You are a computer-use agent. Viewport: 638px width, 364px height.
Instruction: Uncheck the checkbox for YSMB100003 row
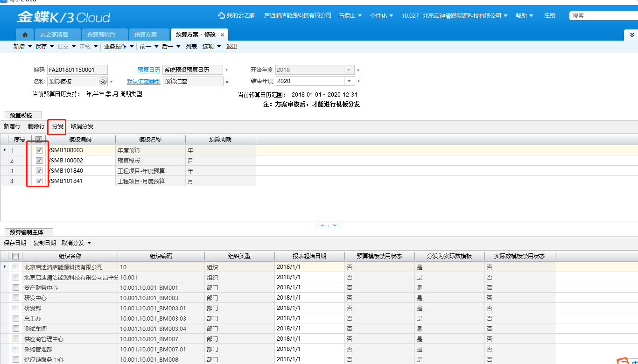point(39,150)
